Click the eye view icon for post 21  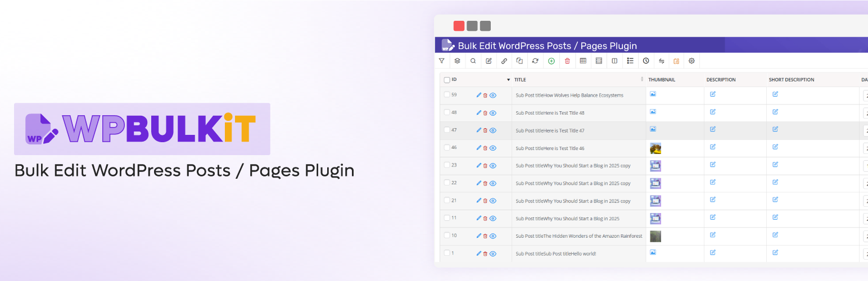[x=493, y=201]
